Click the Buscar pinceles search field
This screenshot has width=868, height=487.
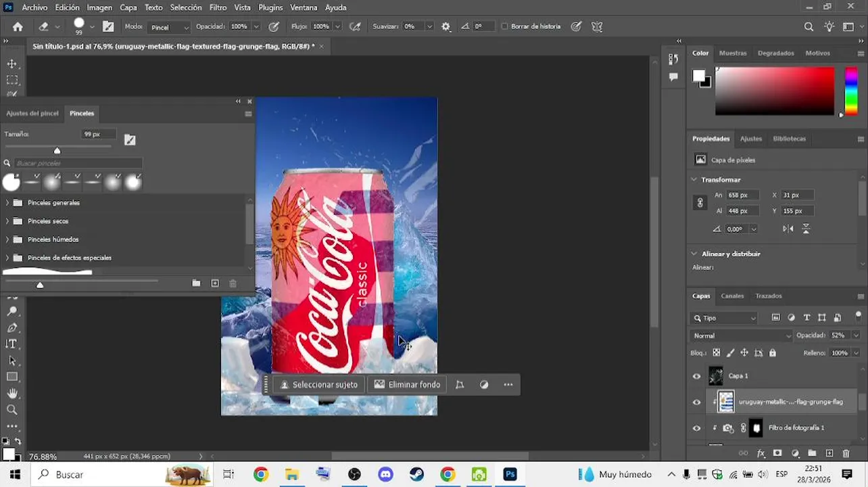(78, 163)
